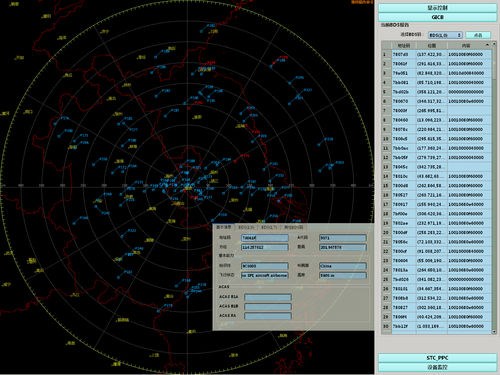
Task: Open the STC_PPC panel button
Action: click(x=437, y=358)
